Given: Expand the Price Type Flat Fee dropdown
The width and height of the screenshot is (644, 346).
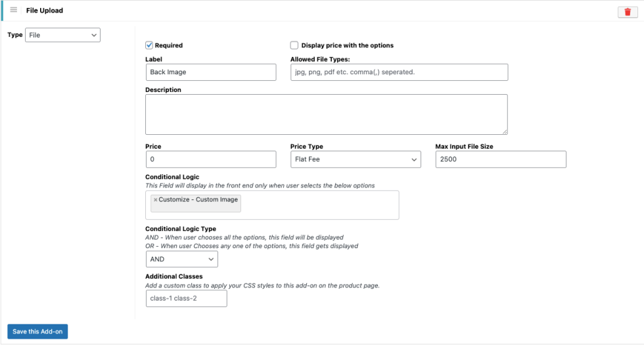Looking at the screenshot, I should tap(356, 159).
